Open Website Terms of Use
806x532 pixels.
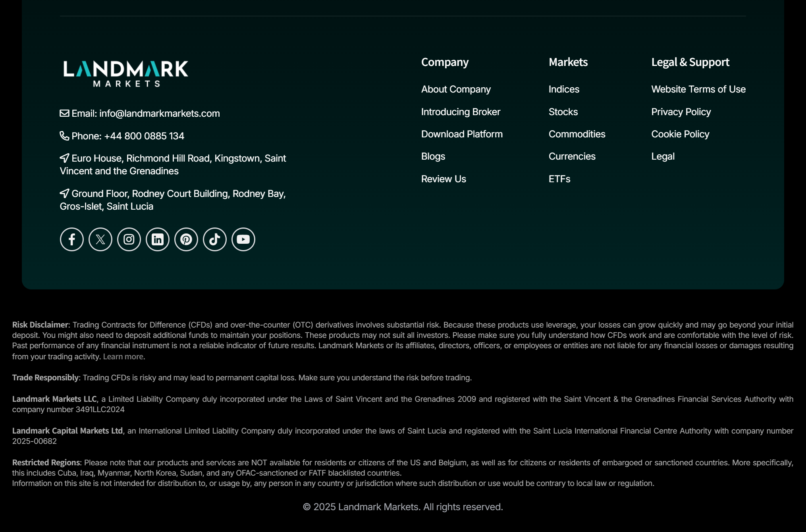pos(698,89)
